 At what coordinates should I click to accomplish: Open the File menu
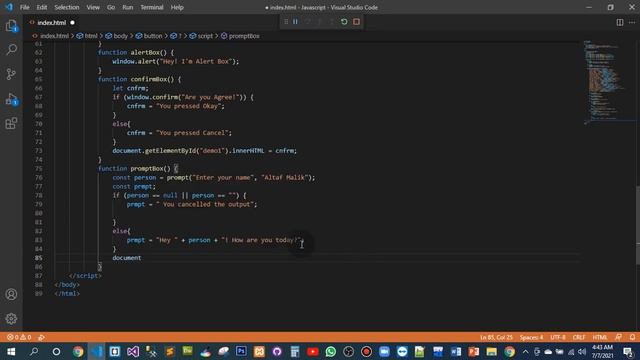(24, 7)
